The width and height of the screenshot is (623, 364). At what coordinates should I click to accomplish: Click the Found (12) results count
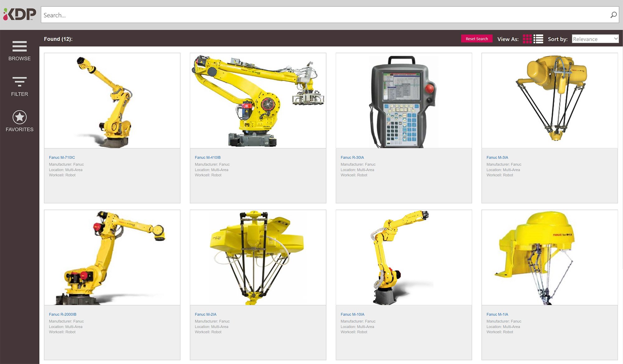(58, 39)
